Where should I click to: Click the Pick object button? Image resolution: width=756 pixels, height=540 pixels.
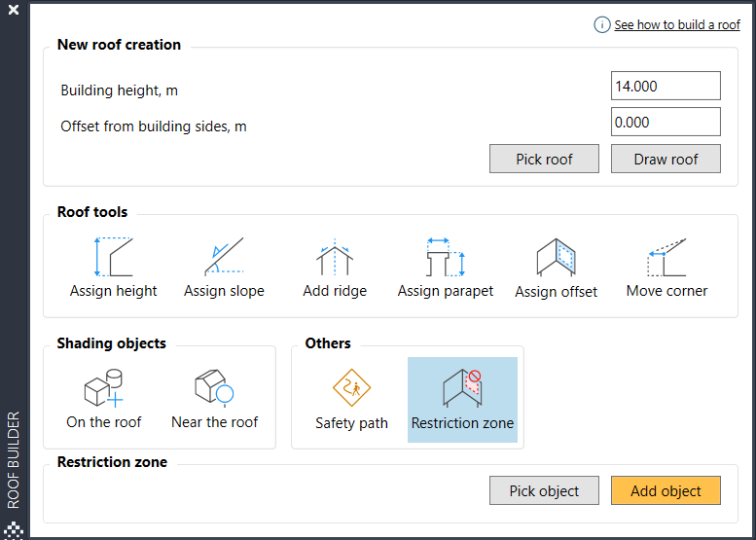[544, 490]
